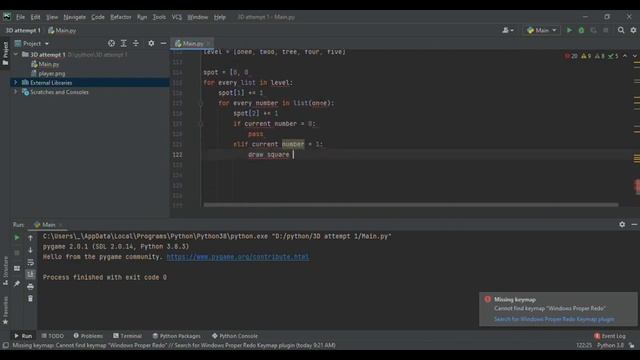Expand External Libraries node

16,82
